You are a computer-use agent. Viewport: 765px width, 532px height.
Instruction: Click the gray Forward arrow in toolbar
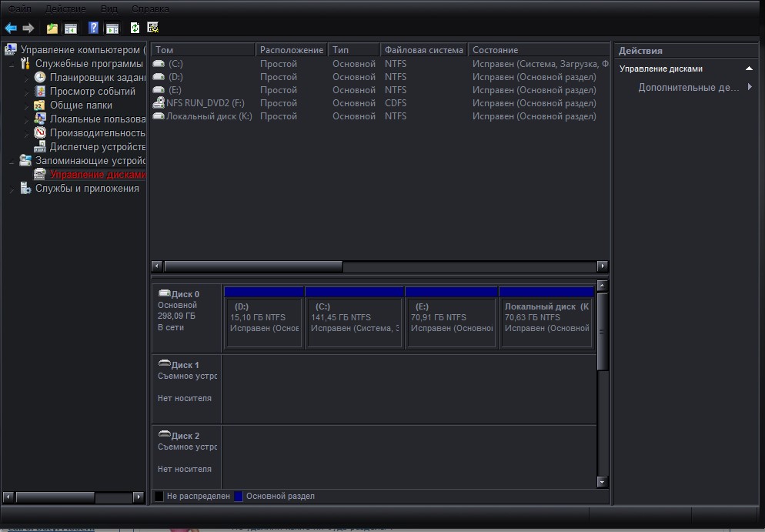28,28
